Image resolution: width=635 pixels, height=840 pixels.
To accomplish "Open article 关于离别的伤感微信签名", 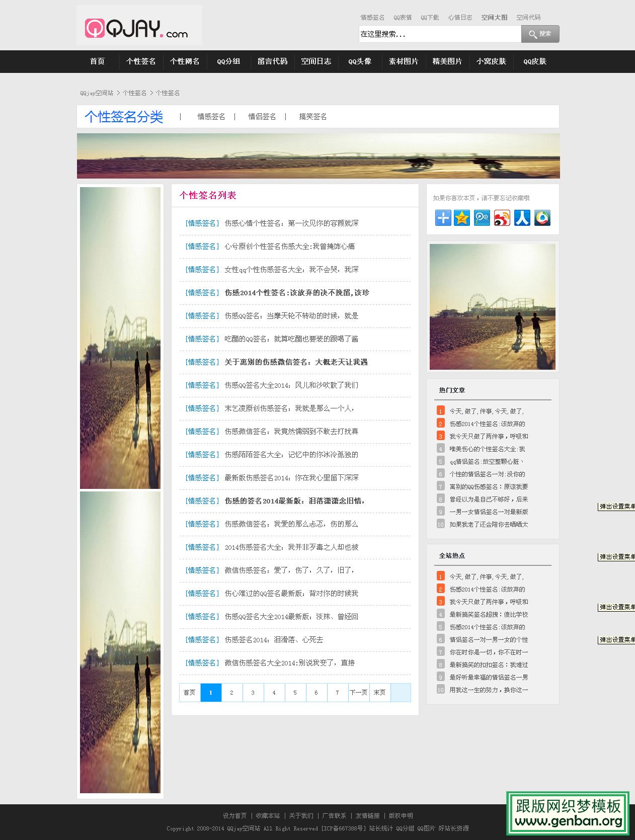I will click(296, 362).
